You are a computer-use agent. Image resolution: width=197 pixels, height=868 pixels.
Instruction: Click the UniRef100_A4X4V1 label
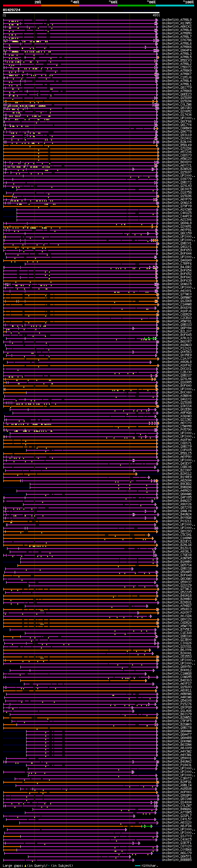pos(177,291)
